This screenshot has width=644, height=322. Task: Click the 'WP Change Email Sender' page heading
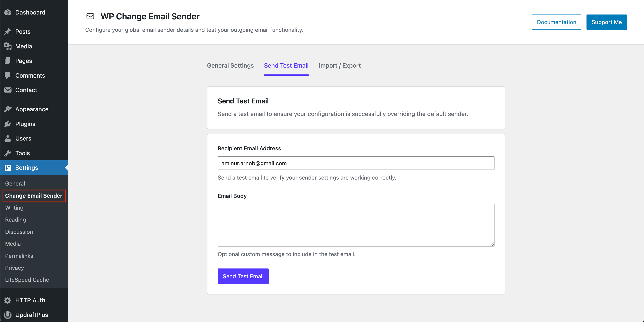pos(150,16)
